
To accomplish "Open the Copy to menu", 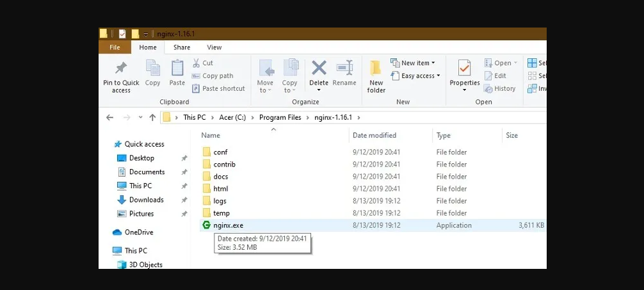I will pos(289,77).
